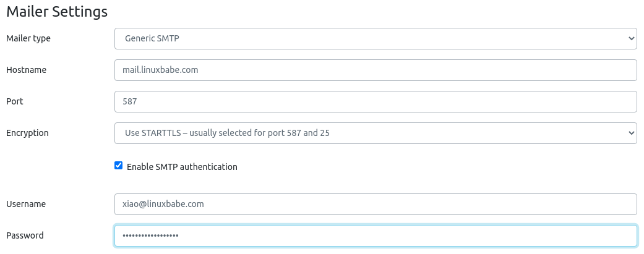644x254 pixels.
Task: Click the 'Enable SMTP authentication' label text
Action: point(182,167)
